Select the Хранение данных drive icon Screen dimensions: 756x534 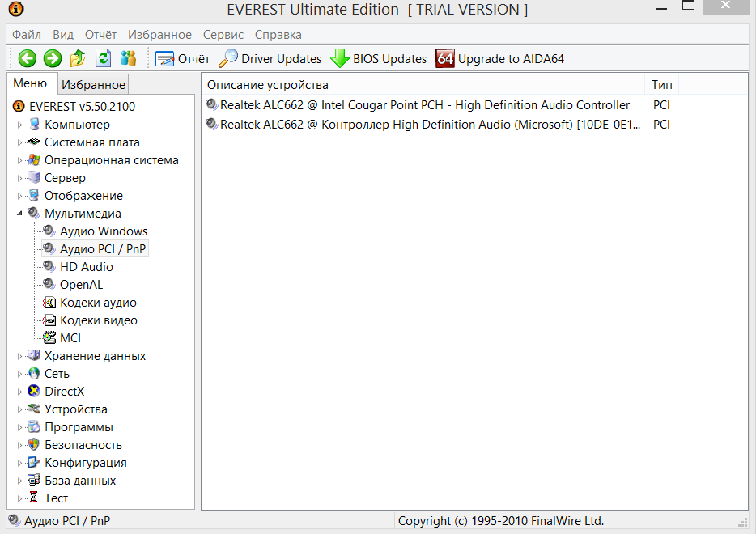[x=34, y=355]
